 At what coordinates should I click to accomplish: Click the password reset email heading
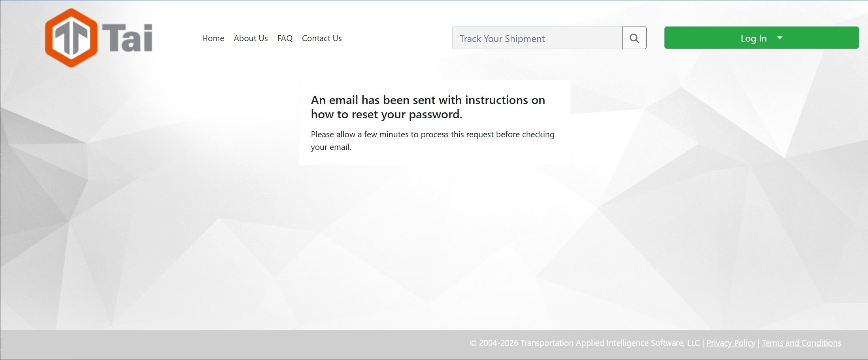point(428,107)
